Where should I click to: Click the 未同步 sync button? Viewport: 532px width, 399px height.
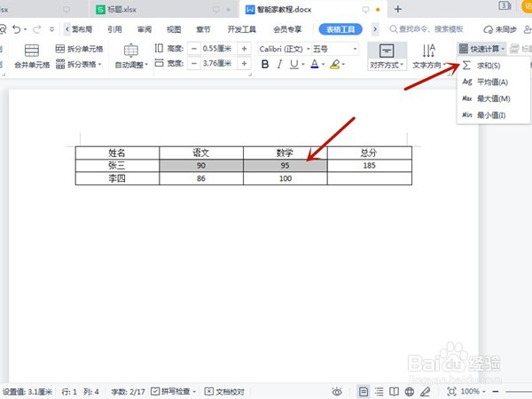tap(500, 29)
